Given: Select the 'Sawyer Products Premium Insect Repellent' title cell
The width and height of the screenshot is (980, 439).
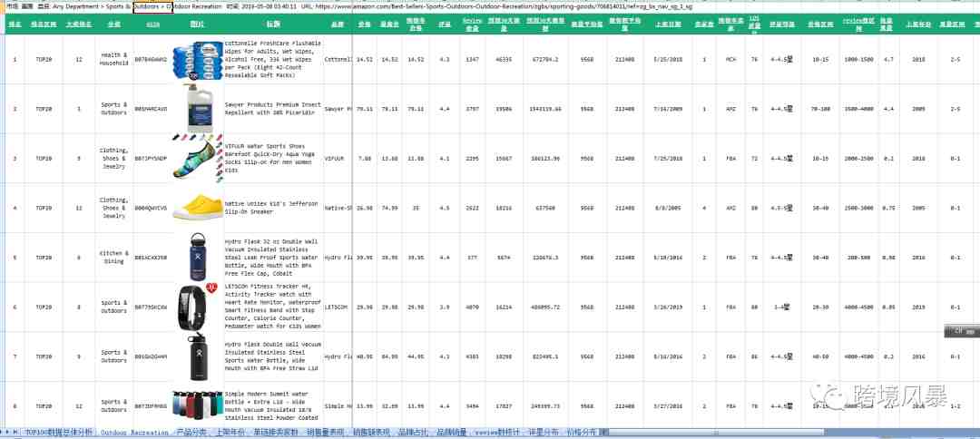Looking at the screenshot, I should coord(273,109).
